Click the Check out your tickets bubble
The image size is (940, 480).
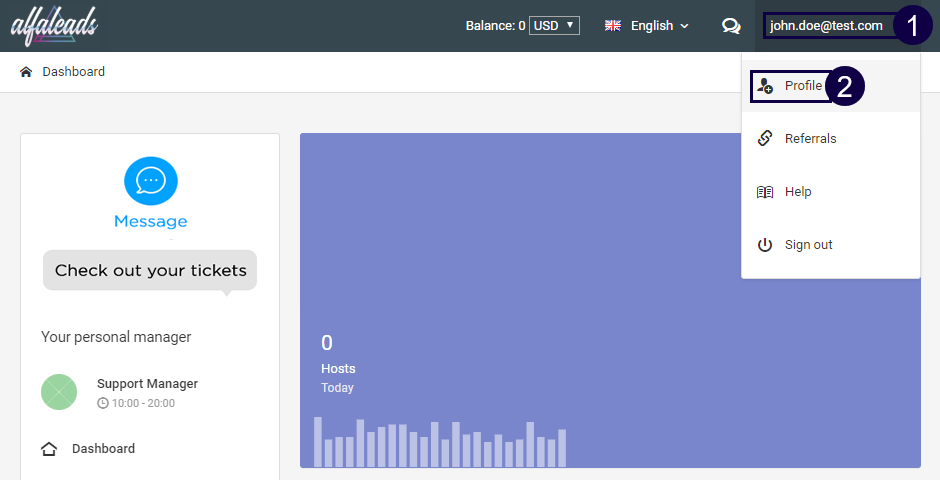click(x=150, y=270)
